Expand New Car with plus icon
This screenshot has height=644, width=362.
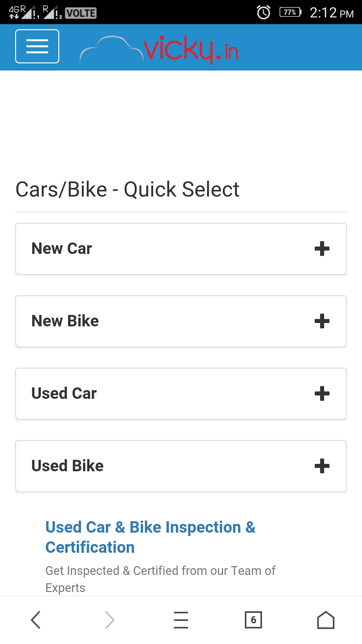[x=322, y=249]
